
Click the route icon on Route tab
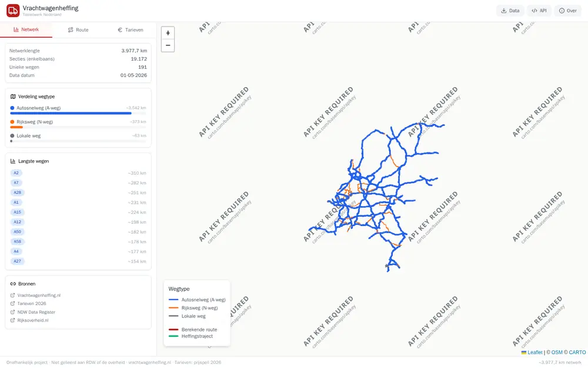click(71, 29)
